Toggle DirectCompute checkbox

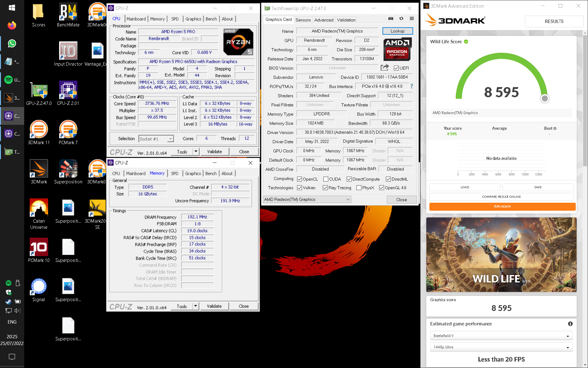point(349,179)
